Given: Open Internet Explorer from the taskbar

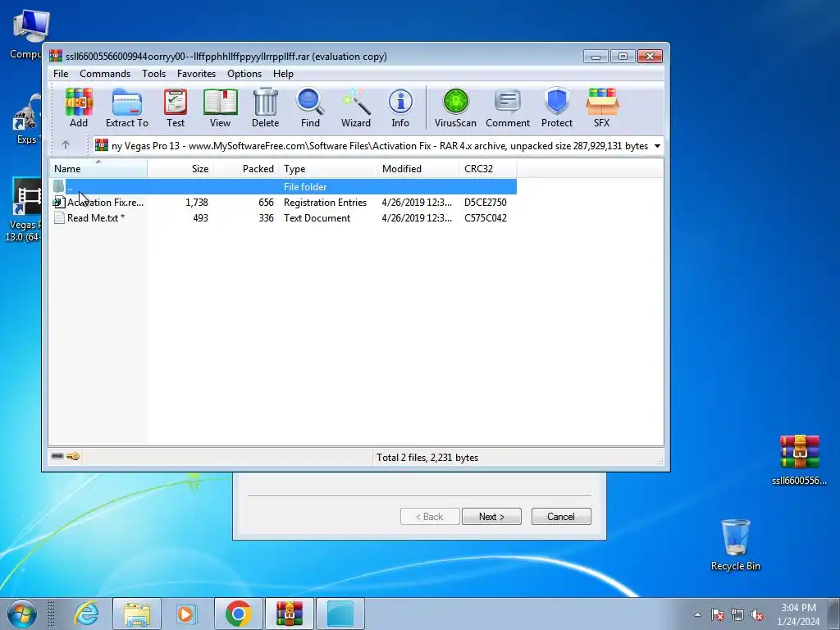Looking at the screenshot, I should point(86,614).
